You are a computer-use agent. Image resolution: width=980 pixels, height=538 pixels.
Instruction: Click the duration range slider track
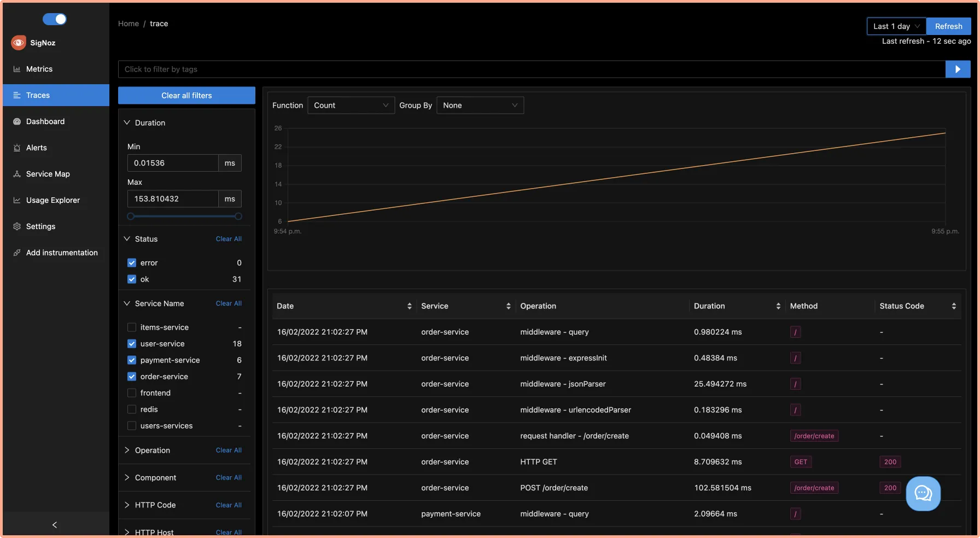185,217
